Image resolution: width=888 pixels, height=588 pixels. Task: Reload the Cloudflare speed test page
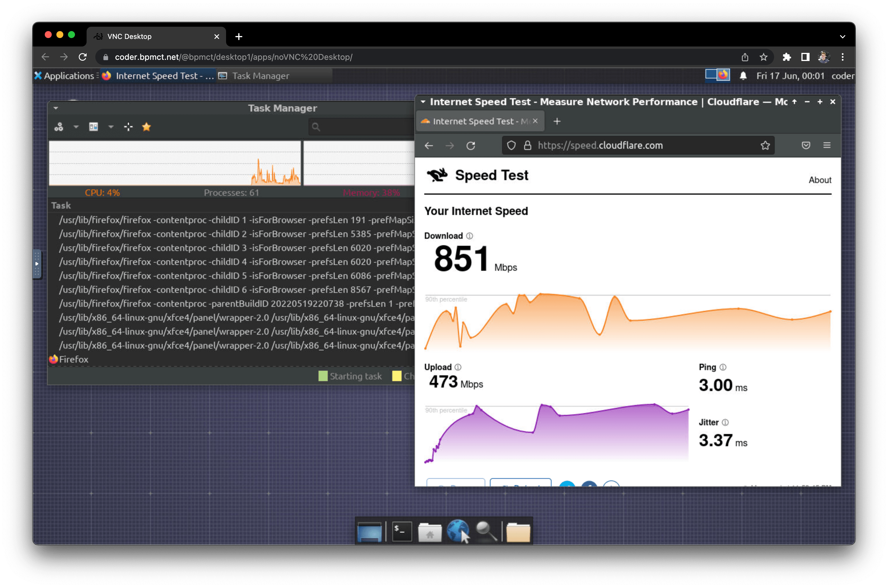point(471,146)
